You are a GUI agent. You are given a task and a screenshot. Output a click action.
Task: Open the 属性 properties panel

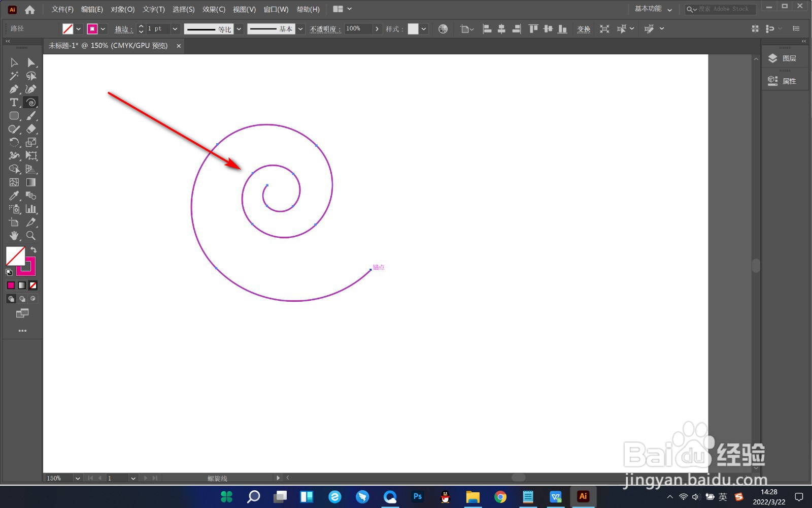[785, 81]
